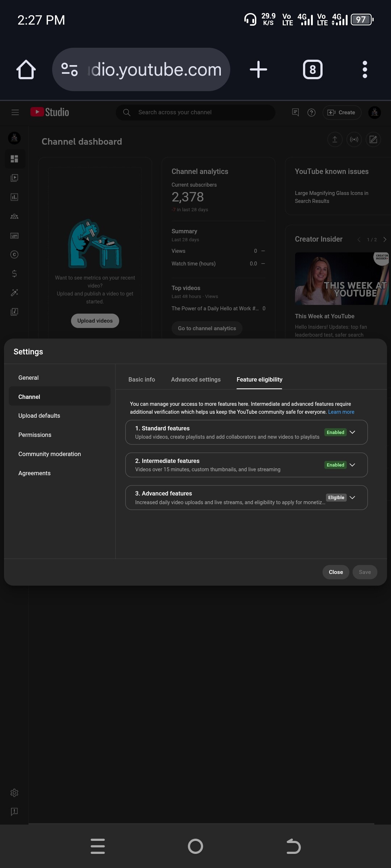Open the Analytics icon in sidebar
Viewport: 391px width, 868px height.
pos(14,197)
